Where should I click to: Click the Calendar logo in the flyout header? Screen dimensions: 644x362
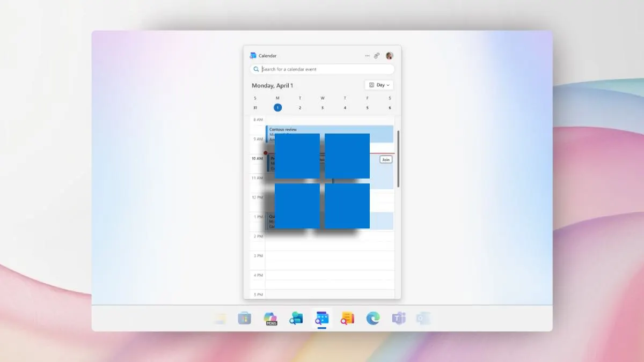253,55
